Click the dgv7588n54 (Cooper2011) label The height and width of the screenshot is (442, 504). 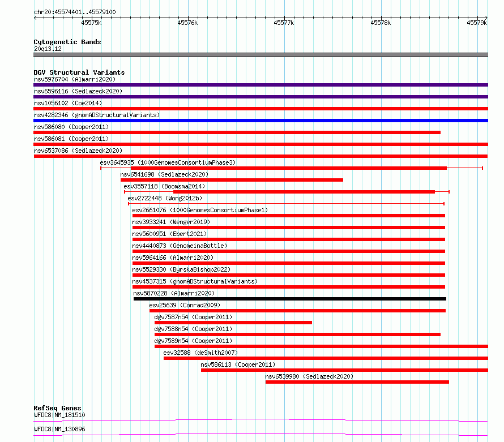pos(193,329)
